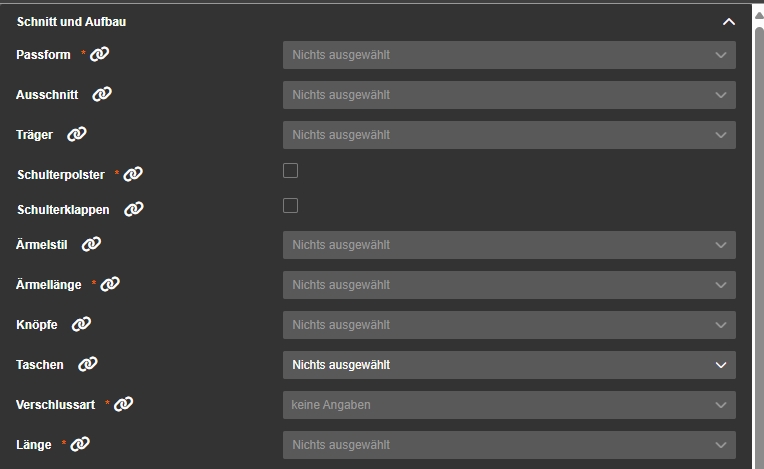
Task: Enable the Schulterpolster checkbox
Action: click(291, 171)
